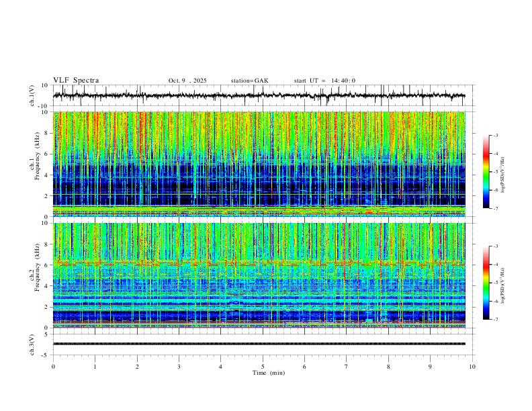
Task: Click the "-3" tick on ch.1 colorbar
Action: click(x=496, y=135)
